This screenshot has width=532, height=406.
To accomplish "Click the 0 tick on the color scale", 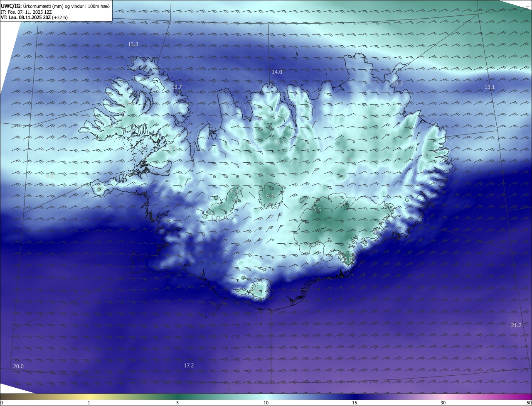I will [2, 403].
